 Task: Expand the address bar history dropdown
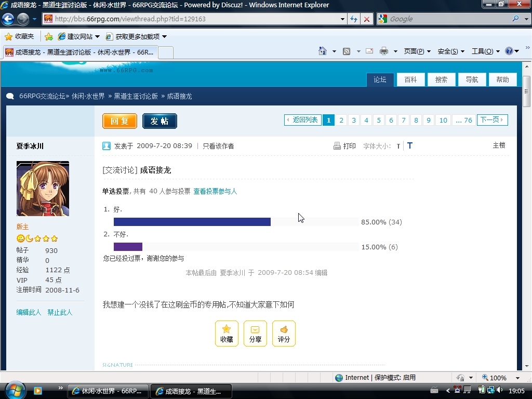[x=342, y=19]
